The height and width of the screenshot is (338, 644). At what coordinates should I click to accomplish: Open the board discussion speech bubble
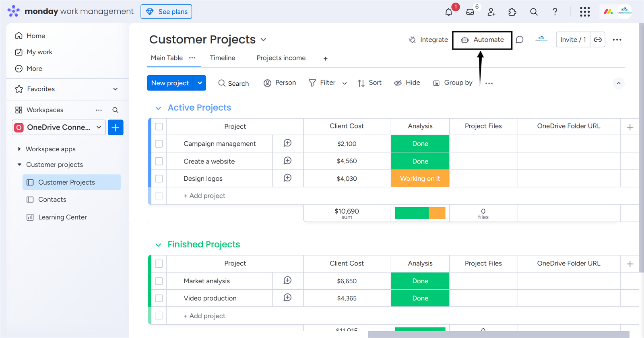[520, 40]
